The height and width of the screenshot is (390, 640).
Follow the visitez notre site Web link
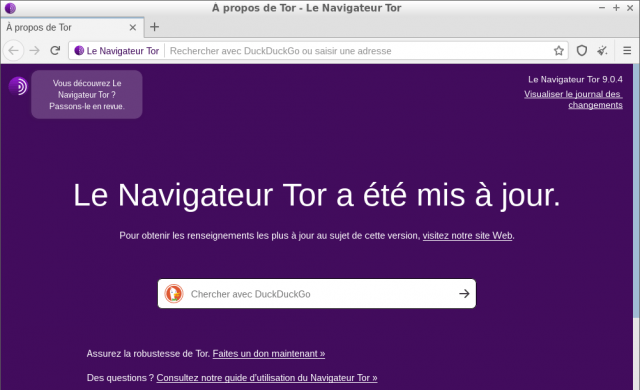click(x=467, y=235)
